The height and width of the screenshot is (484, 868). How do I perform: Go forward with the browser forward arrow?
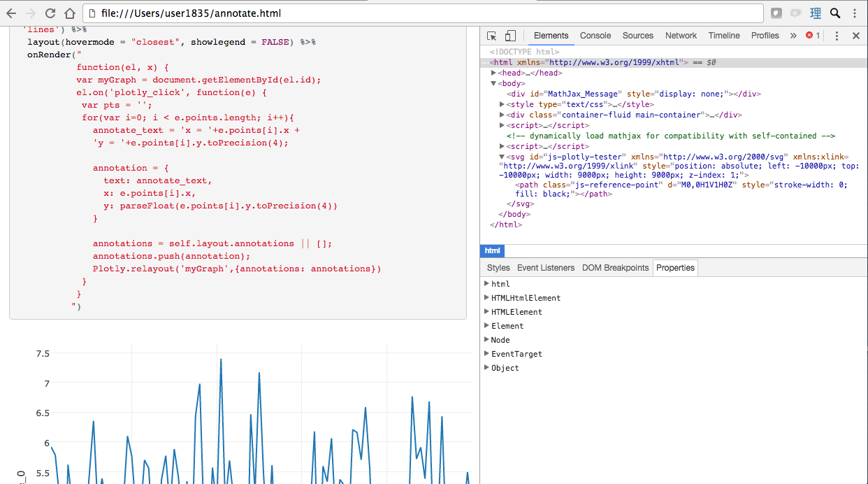pos(31,13)
